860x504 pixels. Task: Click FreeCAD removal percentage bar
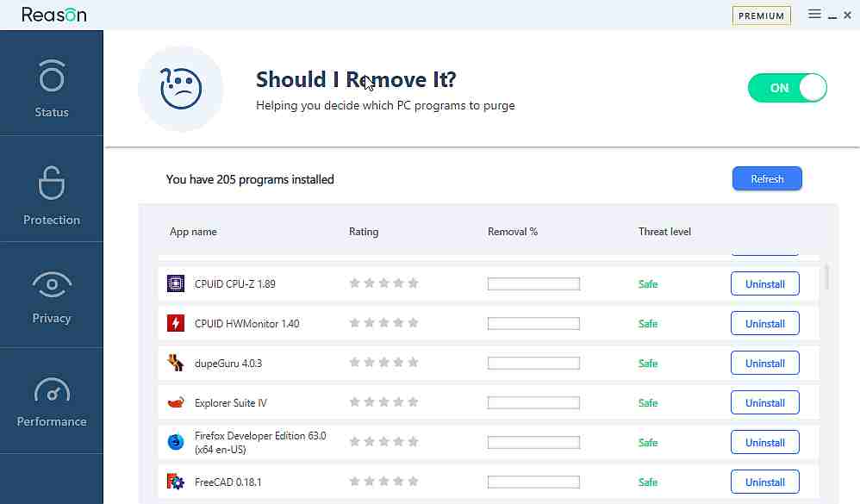533,482
